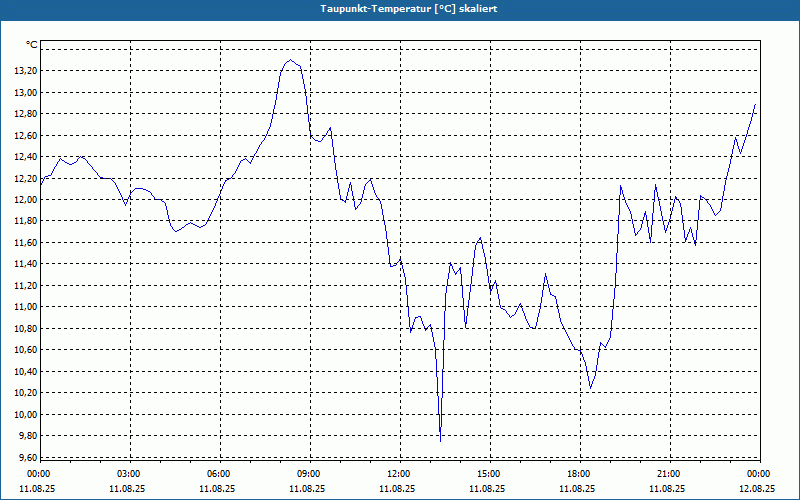Click the 10,40 y-axis label

pos(27,371)
